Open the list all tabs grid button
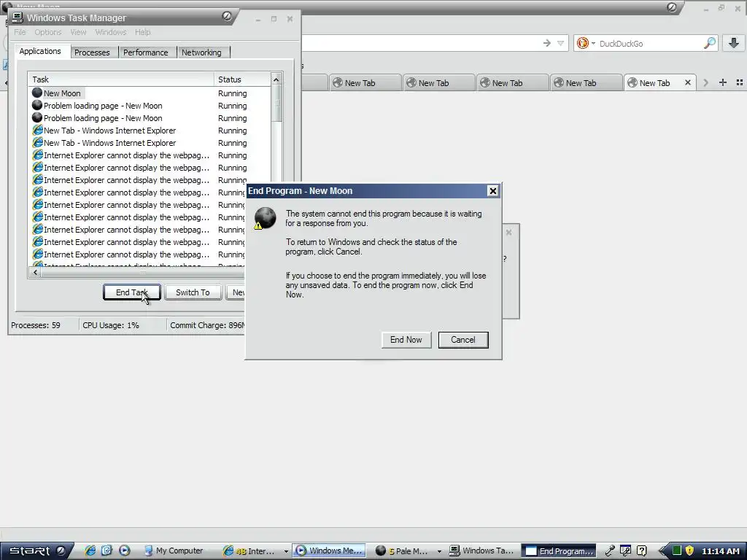The width and height of the screenshot is (747, 560). tap(740, 82)
